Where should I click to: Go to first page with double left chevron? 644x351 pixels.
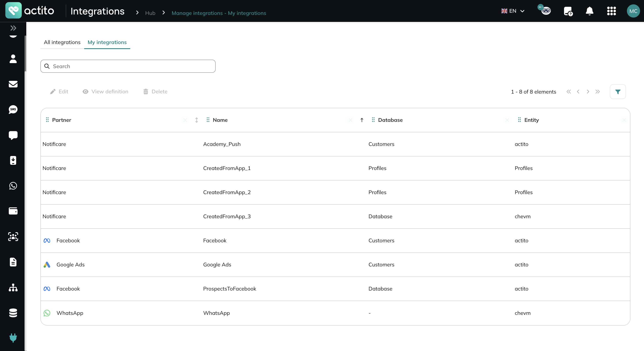[569, 92]
